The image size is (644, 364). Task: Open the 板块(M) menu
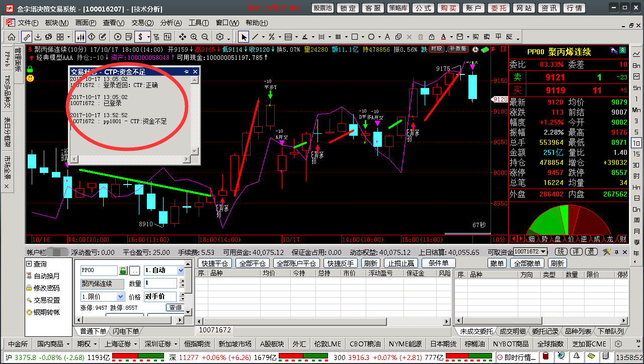click(x=57, y=23)
